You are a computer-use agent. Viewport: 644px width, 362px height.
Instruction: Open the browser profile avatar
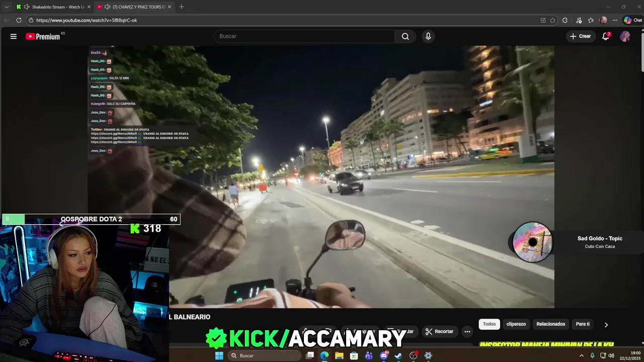click(603, 20)
